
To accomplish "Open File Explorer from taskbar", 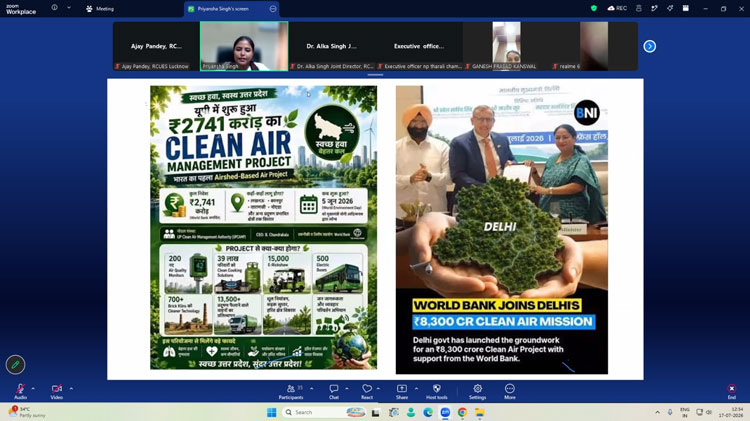I will pyautogui.click(x=479, y=412).
